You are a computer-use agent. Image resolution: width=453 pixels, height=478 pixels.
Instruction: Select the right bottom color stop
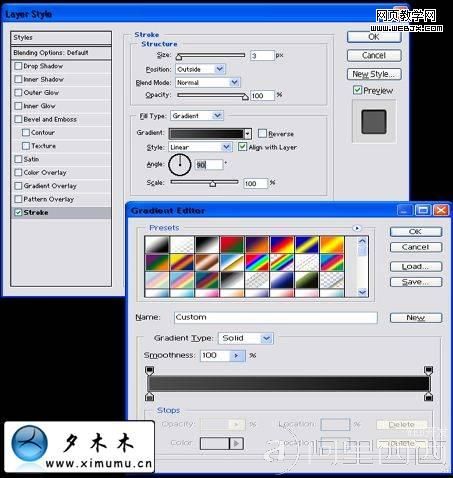[428, 397]
